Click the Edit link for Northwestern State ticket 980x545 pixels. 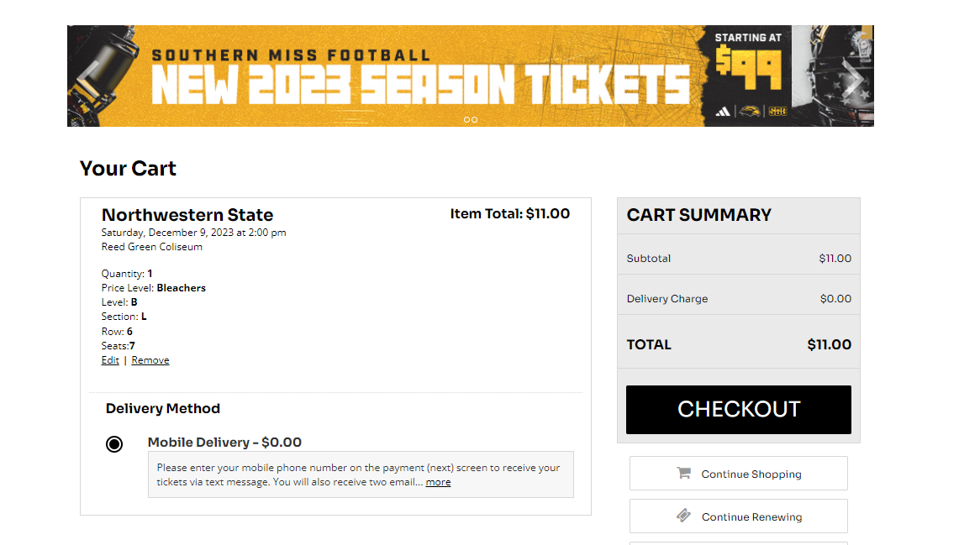(x=110, y=360)
